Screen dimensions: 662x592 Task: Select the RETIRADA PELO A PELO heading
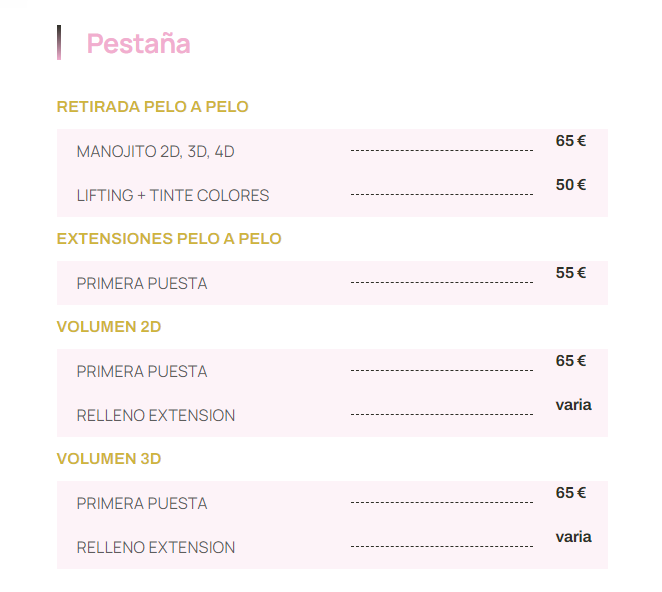(152, 107)
